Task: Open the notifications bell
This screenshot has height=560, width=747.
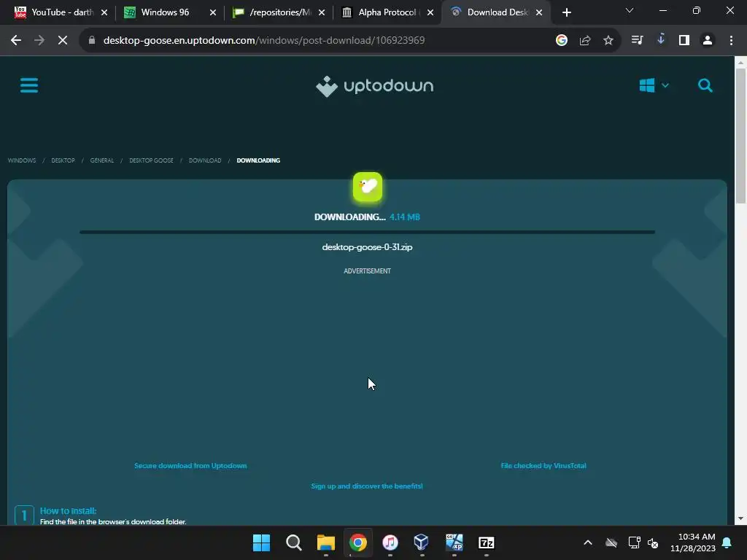Action: 727,542
